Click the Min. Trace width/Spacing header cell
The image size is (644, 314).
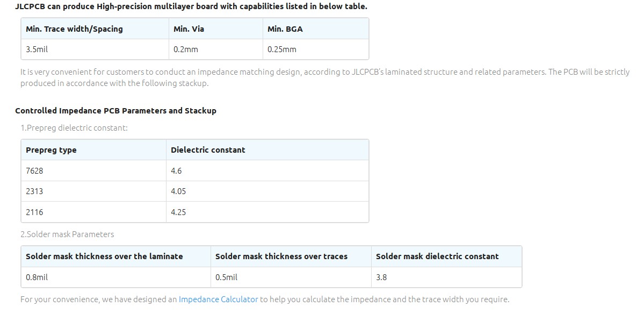pos(95,29)
